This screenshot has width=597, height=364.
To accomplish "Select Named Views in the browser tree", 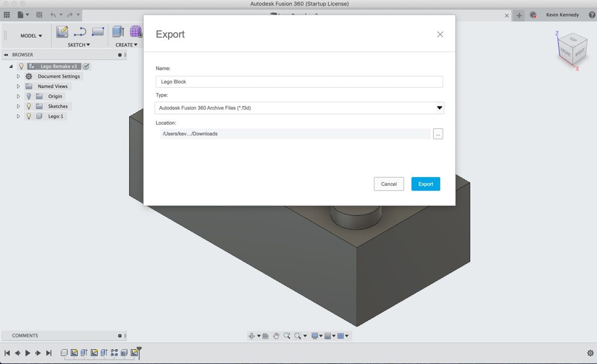I will coord(53,86).
